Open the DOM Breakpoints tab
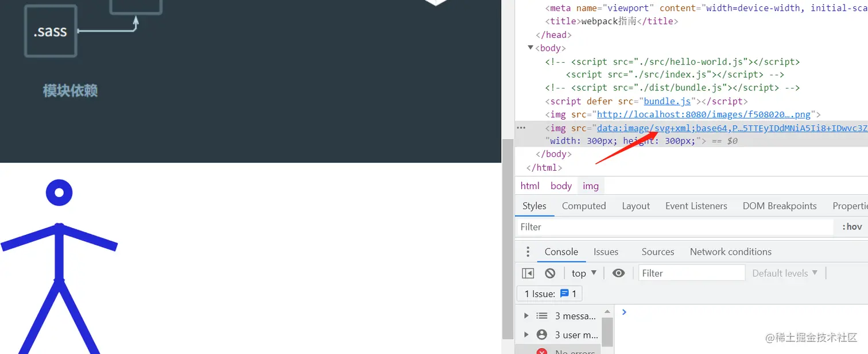868x354 pixels. point(780,206)
